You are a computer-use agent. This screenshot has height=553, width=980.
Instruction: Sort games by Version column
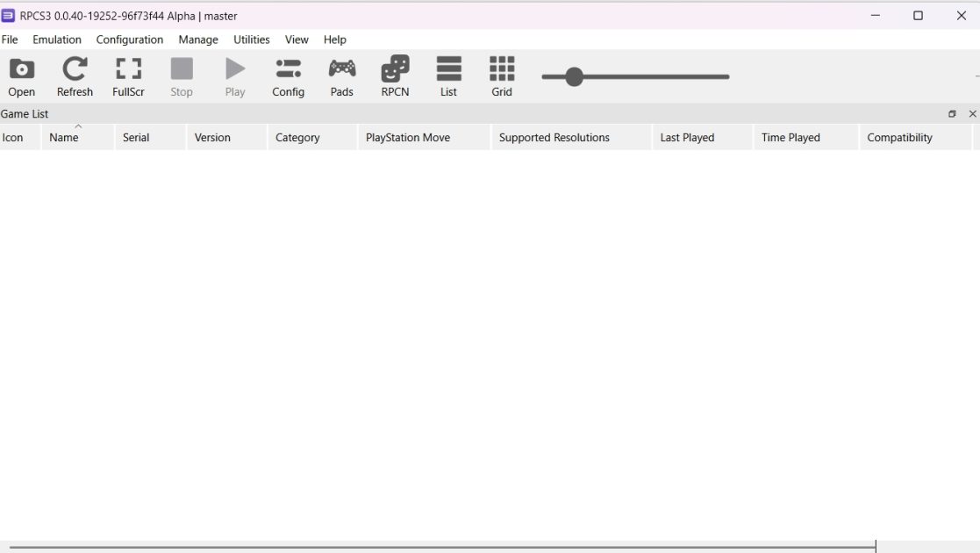coord(227,138)
